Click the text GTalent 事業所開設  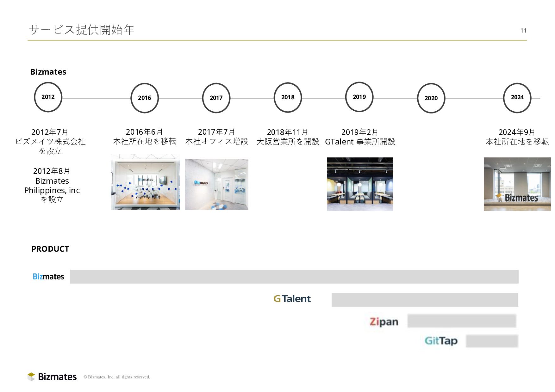[360, 142]
